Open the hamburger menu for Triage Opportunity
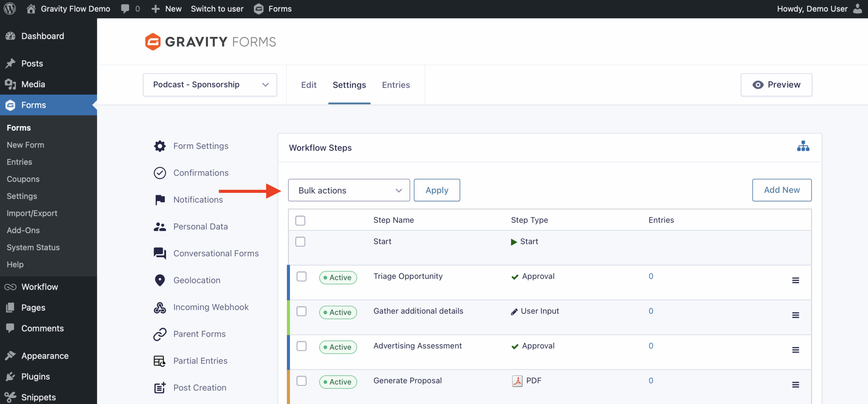868x404 pixels. pos(796,280)
